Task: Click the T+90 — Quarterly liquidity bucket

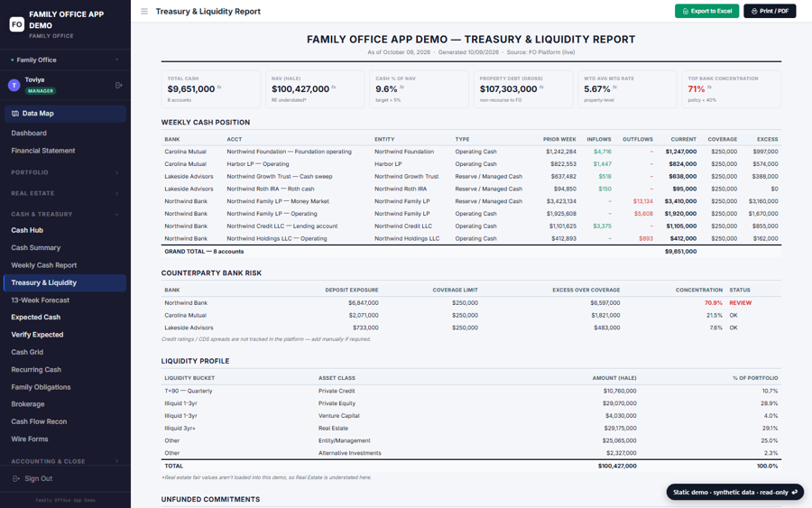Action: [x=189, y=391]
